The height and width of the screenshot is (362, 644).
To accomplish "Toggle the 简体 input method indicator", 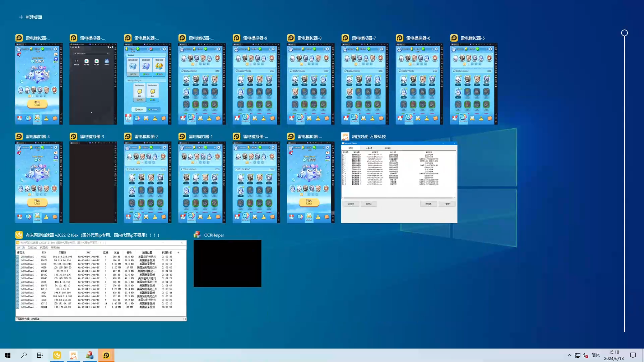I will point(596,355).
